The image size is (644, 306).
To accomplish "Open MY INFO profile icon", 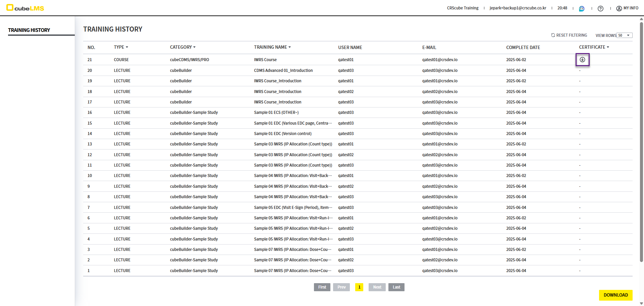I will pyautogui.click(x=619, y=8).
